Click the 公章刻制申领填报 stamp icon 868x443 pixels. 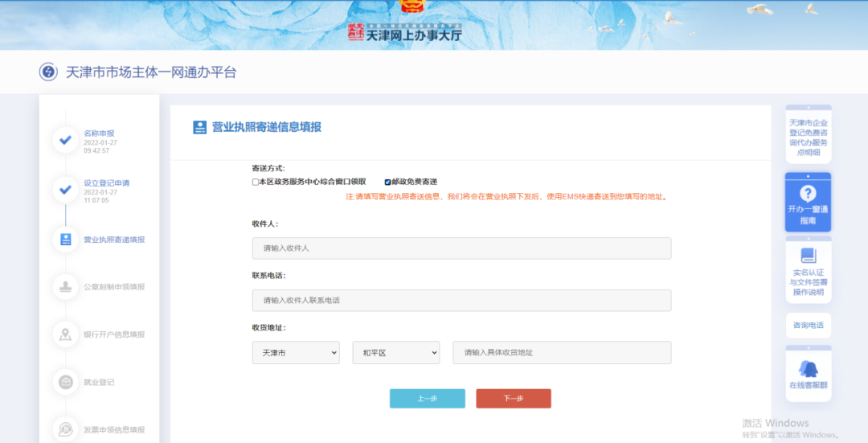click(65, 287)
